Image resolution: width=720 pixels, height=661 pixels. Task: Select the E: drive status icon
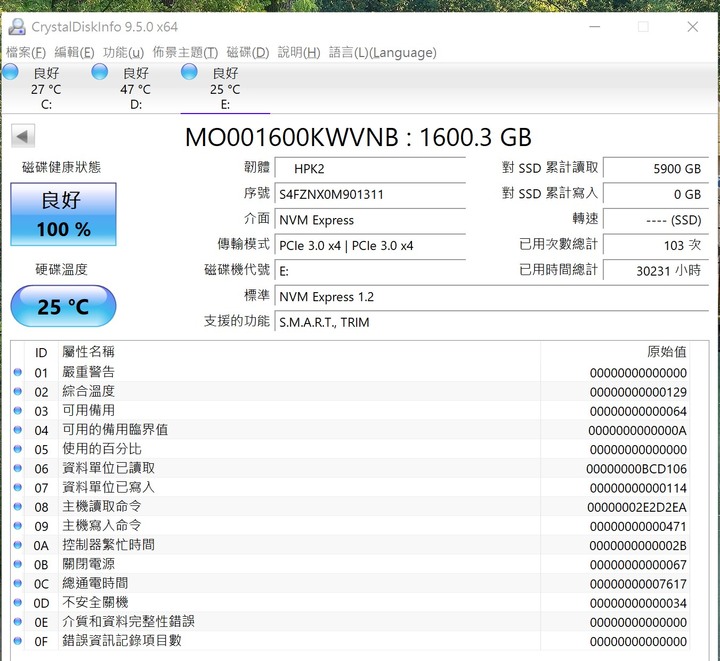[190, 72]
